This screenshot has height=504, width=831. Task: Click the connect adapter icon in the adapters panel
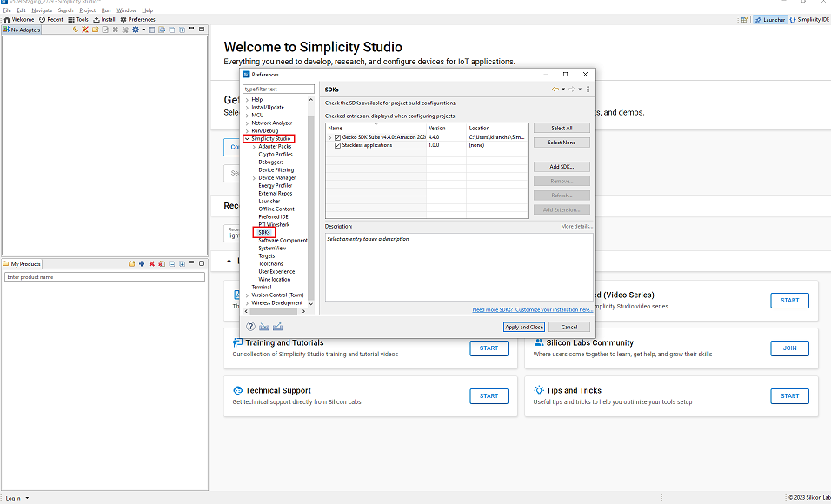tap(76, 30)
